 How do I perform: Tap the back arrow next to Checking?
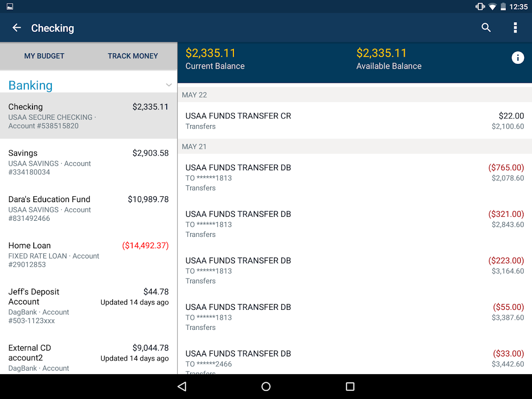click(x=17, y=28)
